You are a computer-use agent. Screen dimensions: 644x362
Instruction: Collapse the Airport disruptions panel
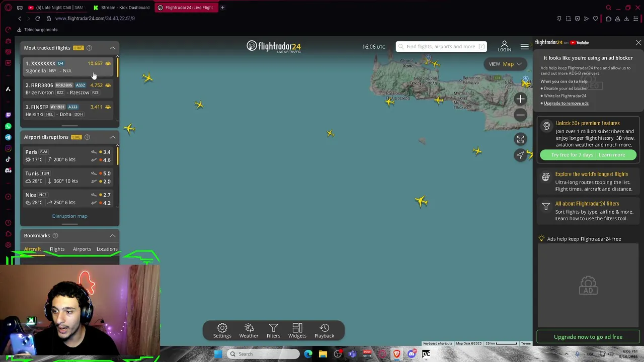click(x=113, y=137)
